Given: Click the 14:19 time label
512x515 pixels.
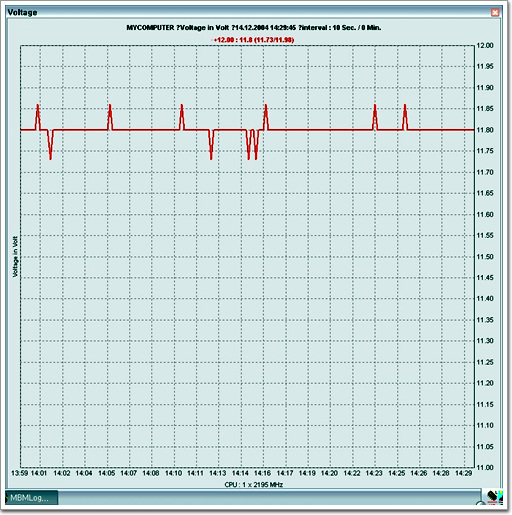Looking at the screenshot, I should tap(307, 473).
